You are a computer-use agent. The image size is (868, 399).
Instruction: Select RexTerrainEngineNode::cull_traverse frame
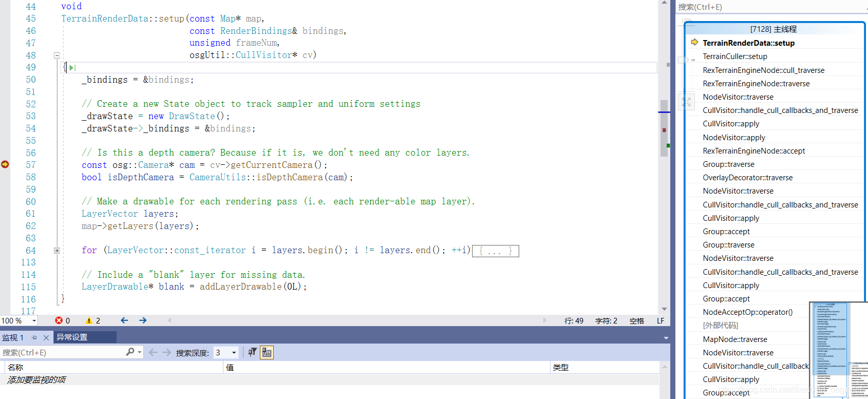(x=763, y=70)
